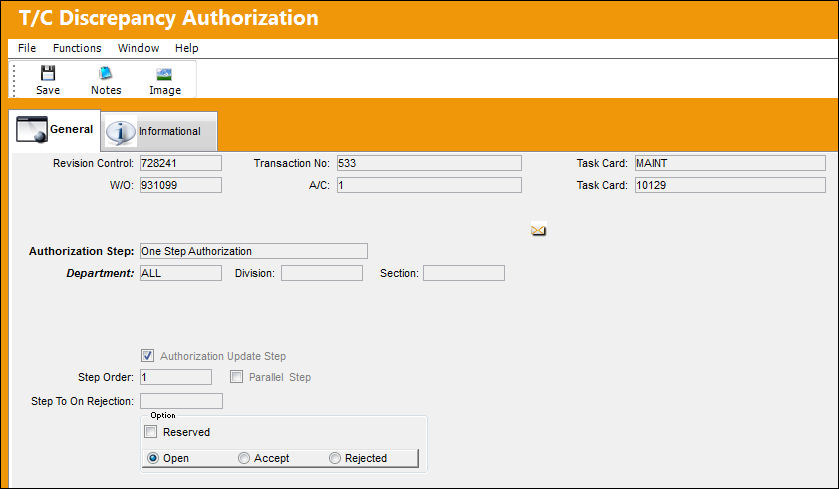Switch to the General tab label
The height and width of the screenshot is (489, 839).
(71, 129)
